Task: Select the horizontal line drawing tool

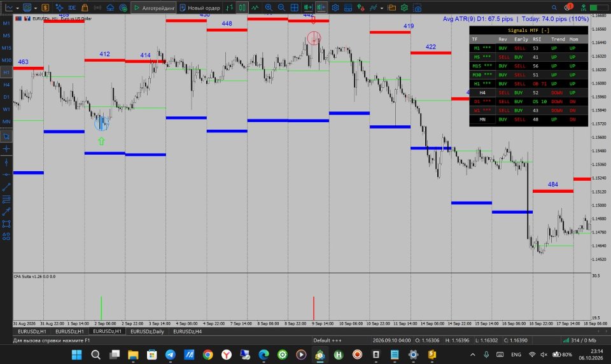Action: (x=6, y=174)
